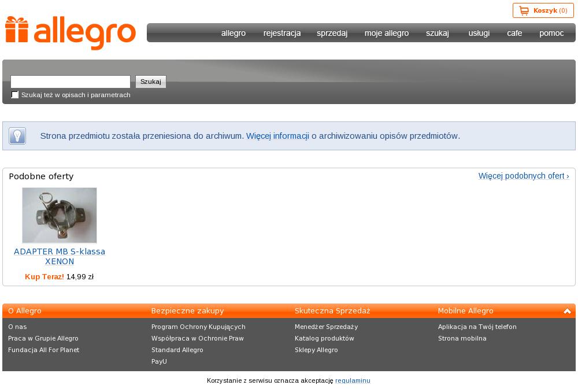Screen dimensions: 578x392
Task: Open Standard Allegro footer link
Action: [177, 350]
